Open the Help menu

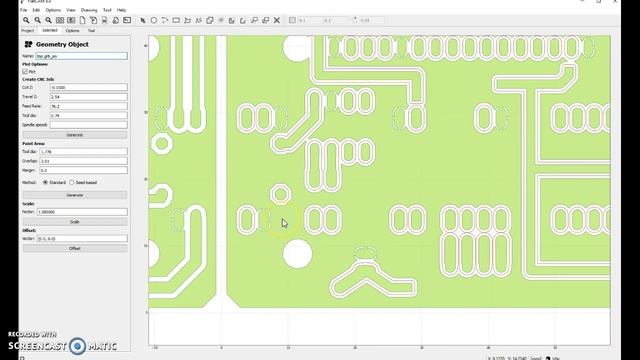pyautogui.click(x=121, y=10)
